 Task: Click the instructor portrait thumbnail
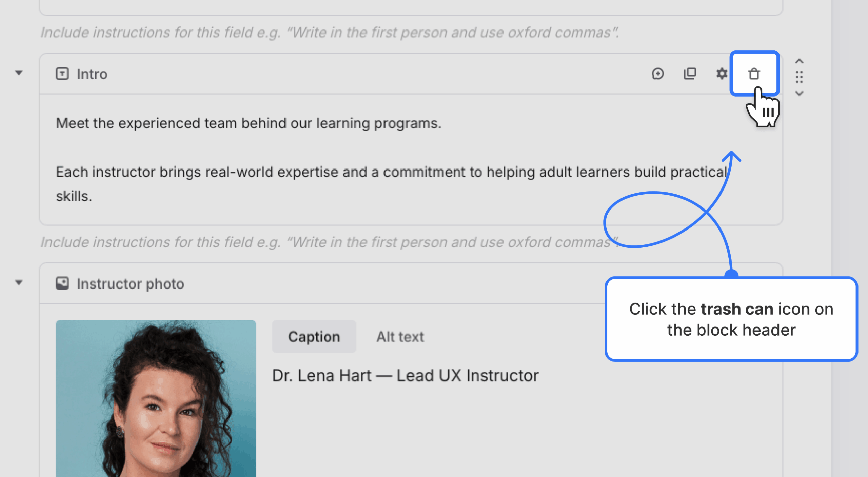[x=156, y=399]
